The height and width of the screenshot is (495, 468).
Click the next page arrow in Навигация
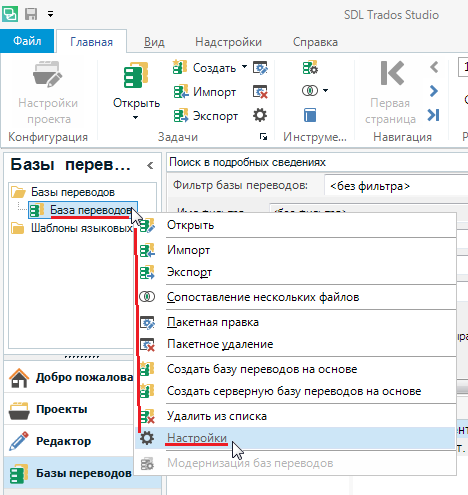pyautogui.click(x=434, y=91)
